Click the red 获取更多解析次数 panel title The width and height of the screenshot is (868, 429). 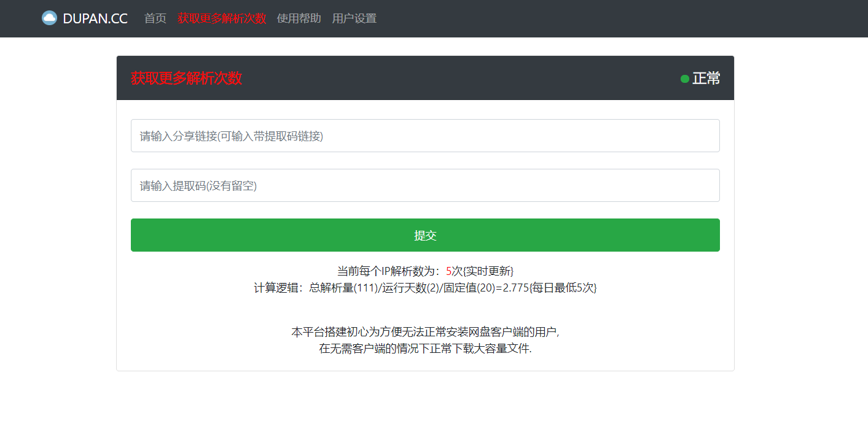click(x=186, y=79)
